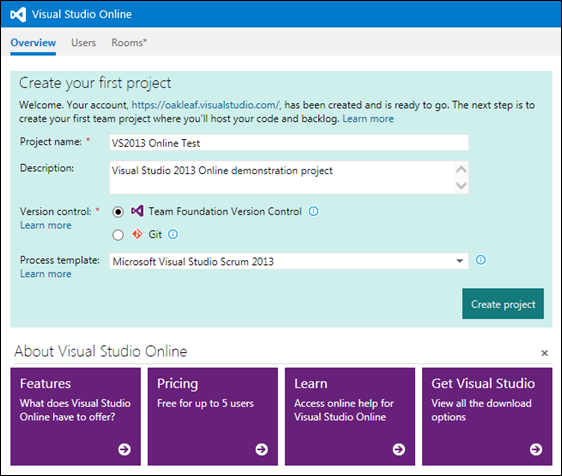Open the Get Visual Studio tile
Screen dimensions: 562x476
point(487,416)
